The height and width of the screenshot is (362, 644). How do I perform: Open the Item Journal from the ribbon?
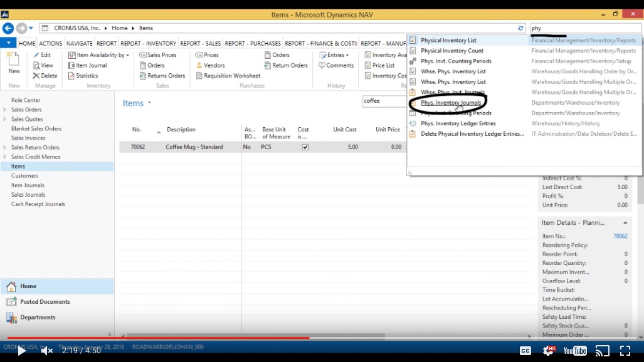click(90, 65)
